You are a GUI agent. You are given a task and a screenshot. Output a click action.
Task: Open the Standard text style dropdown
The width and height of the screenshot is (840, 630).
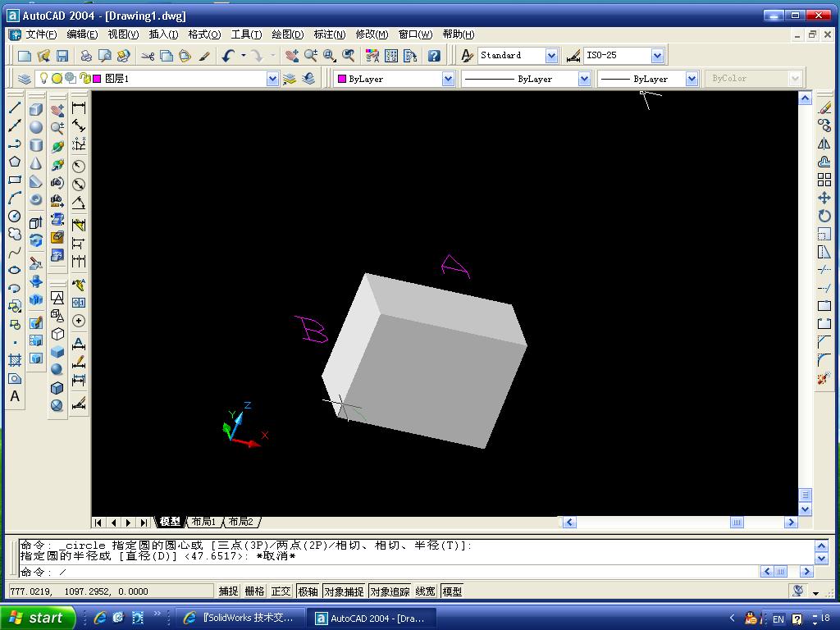tap(552, 55)
